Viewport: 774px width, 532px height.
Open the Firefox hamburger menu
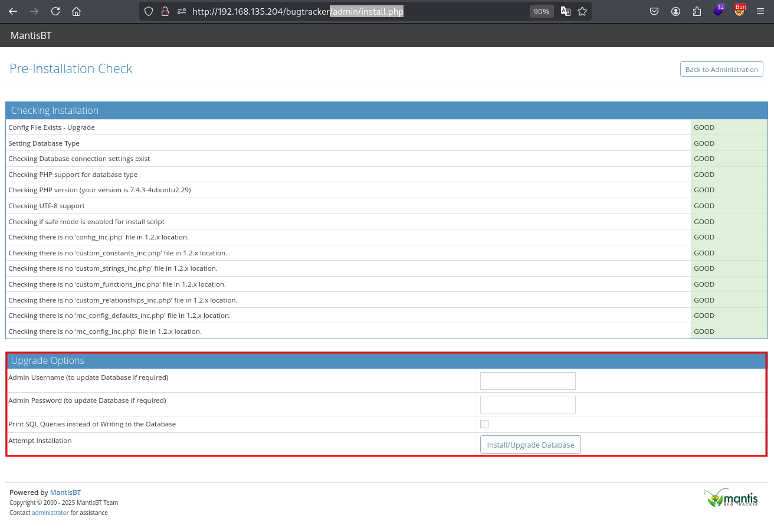pyautogui.click(x=760, y=11)
